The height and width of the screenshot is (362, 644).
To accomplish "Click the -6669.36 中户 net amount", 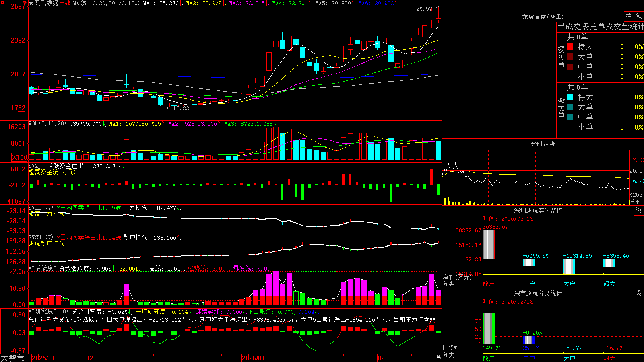I will [x=535, y=256].
